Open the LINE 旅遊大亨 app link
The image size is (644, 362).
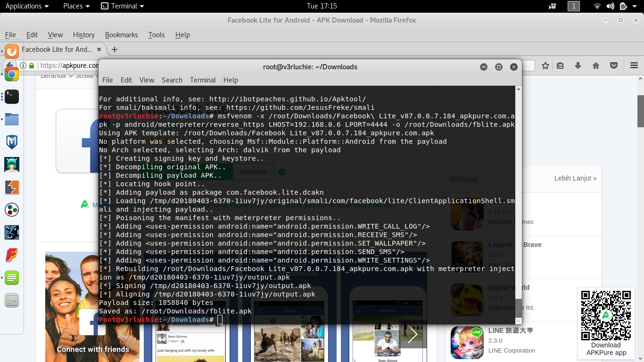click(x=511, y=330)
